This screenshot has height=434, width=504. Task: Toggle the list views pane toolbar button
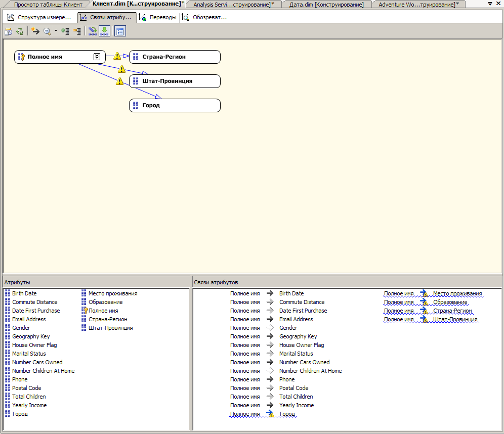(120, 31)
